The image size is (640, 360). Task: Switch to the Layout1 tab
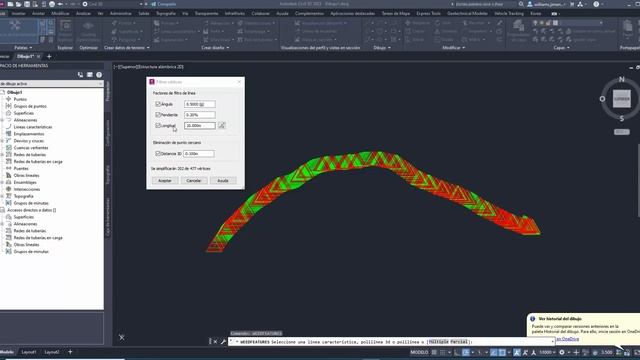[29, 352]
